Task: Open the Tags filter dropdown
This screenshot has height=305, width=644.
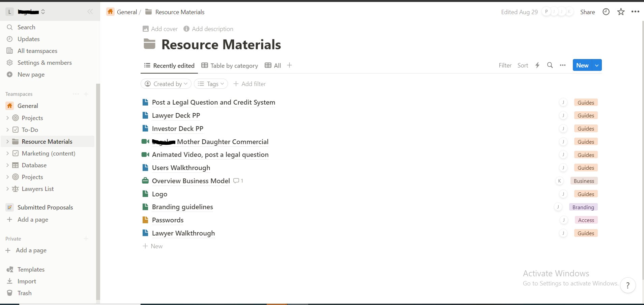Action: click(x=211, y=84)
